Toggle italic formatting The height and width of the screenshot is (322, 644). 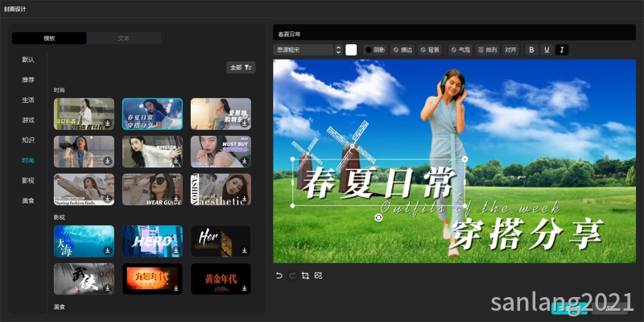click(562, 50)
